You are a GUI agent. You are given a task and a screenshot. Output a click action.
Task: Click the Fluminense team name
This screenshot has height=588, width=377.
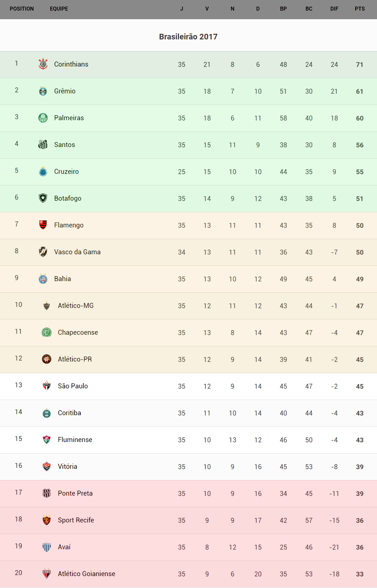(x=75, y=440)
